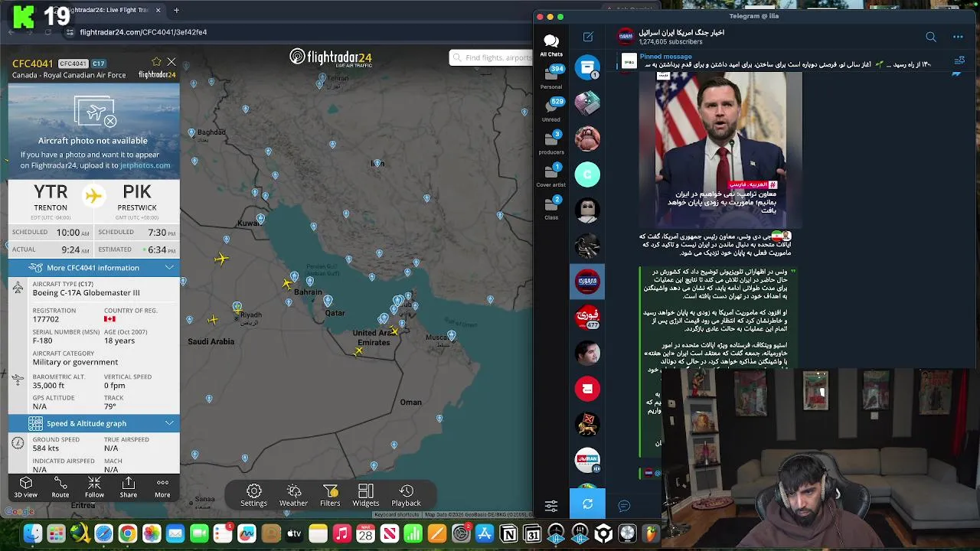Click ground speed 584 kts value

point(46,448)
